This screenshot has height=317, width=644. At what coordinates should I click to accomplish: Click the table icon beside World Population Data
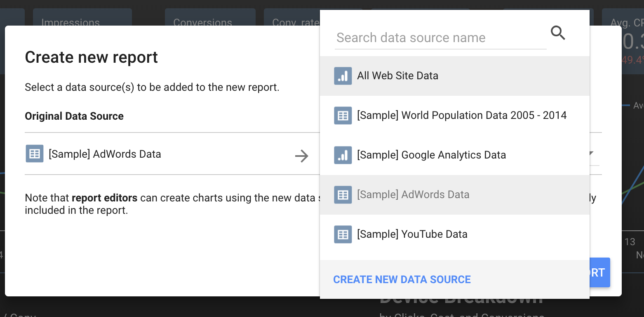(x=343, y=116)
